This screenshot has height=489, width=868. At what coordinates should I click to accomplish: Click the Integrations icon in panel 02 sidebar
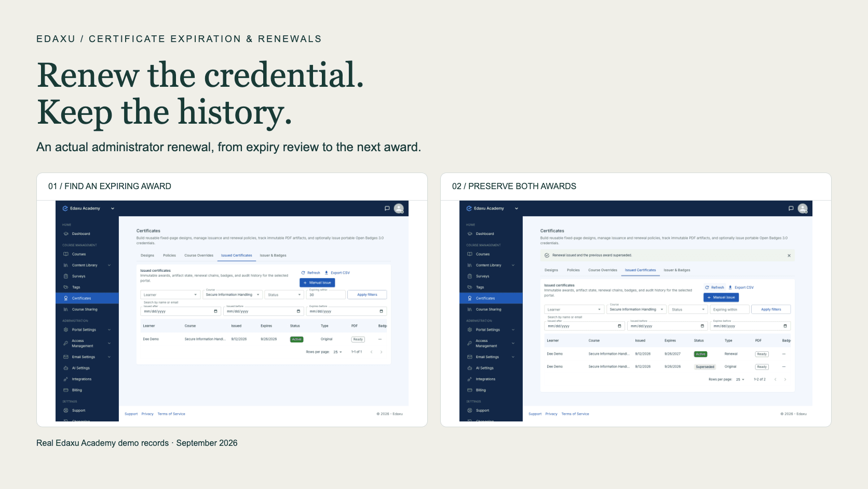click(470, 379)
